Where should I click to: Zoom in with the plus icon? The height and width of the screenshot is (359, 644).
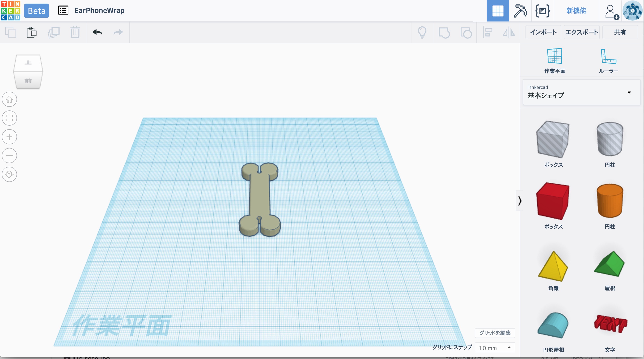click(9, 137)
